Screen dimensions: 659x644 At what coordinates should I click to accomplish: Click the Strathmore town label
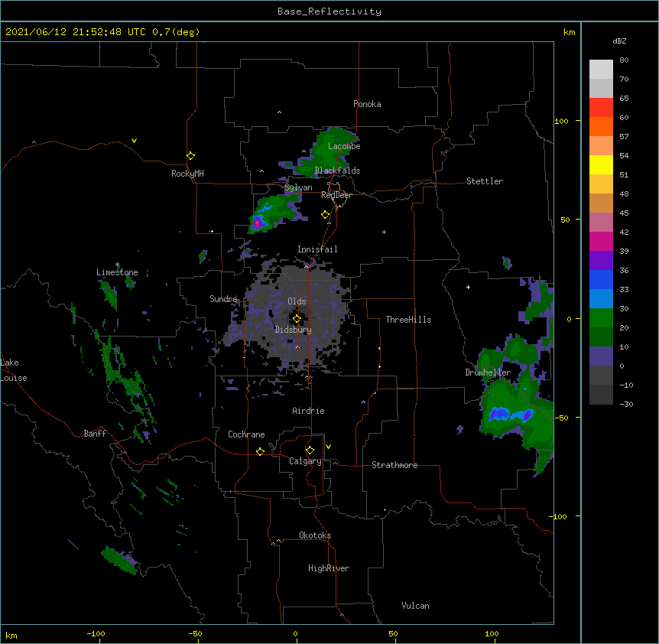(394, 465)
